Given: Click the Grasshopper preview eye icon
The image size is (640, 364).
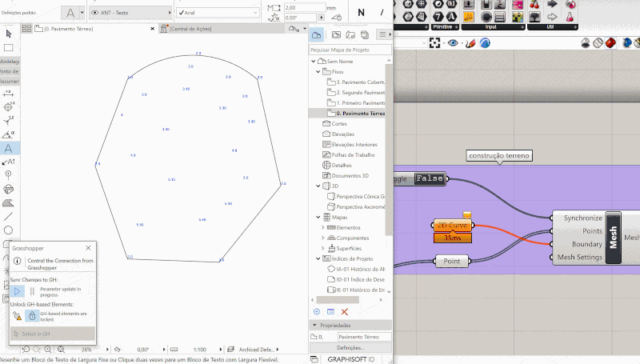Looking at the screenshot, I should tap(454, 43).
